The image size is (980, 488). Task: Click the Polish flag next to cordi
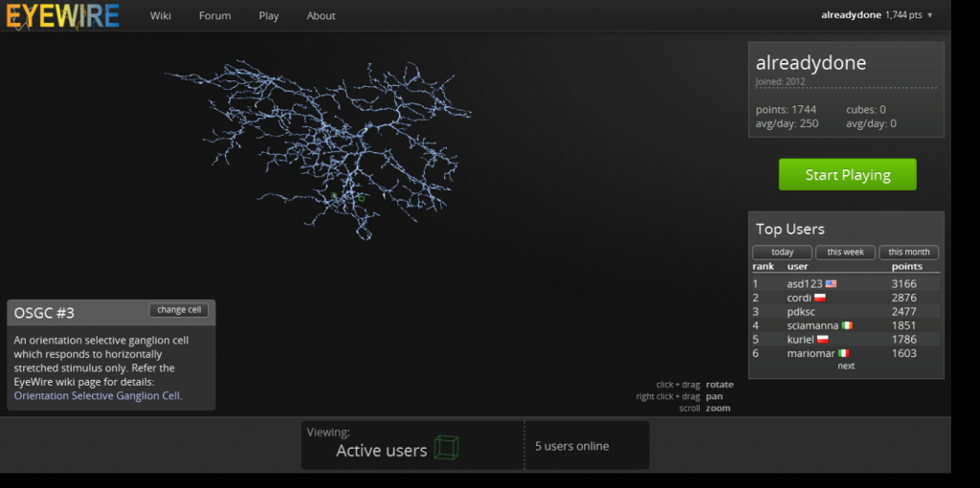coord(820,299)
